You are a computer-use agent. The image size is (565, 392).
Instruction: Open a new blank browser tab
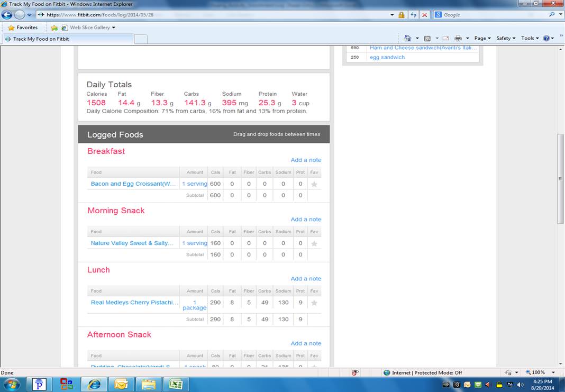pyautogui.click(x=141, y=39)
